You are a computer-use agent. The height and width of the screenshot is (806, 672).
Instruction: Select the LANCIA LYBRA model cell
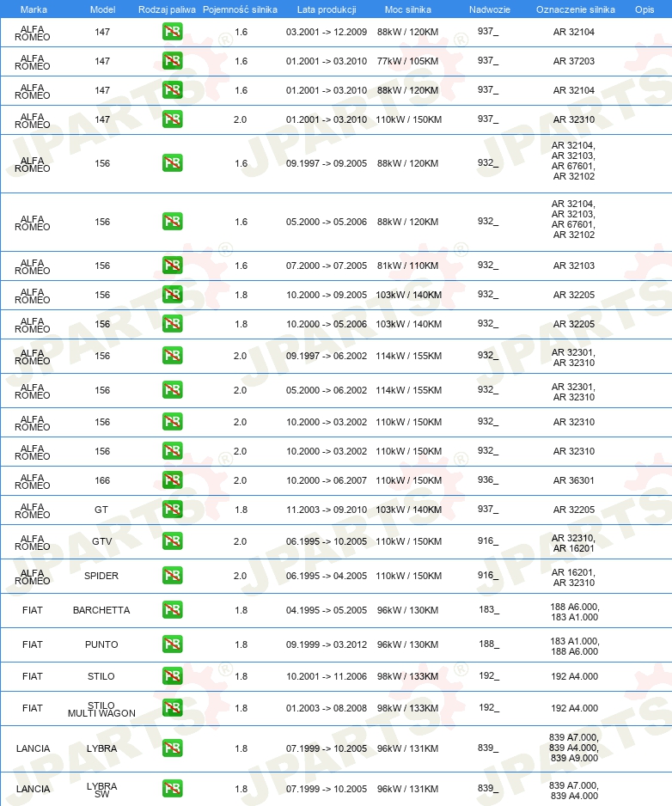(x=101, y=748)
